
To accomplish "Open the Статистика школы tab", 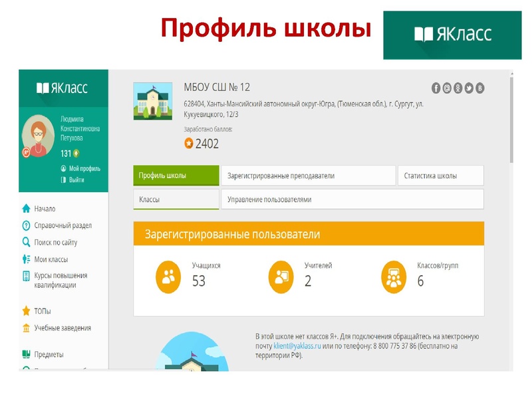I will pos(440,176).
